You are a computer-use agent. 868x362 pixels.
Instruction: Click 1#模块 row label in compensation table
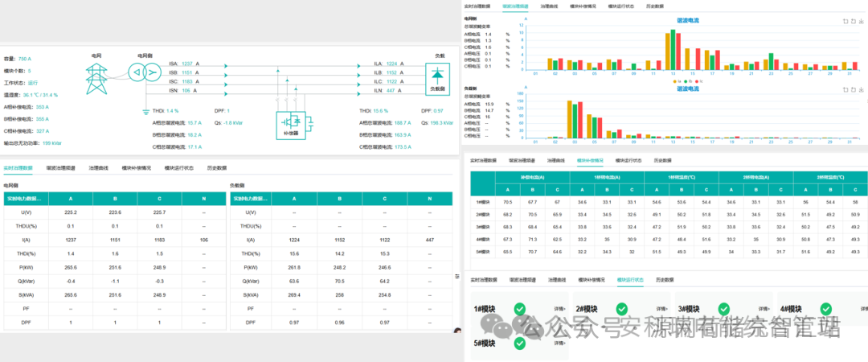tap(483, 203)
